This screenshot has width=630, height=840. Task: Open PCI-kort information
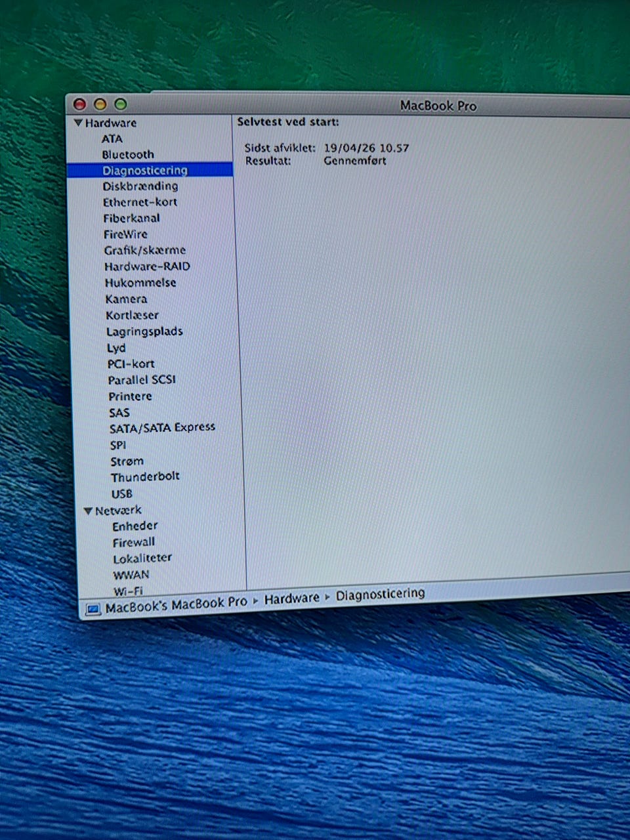[x=131, y=364]
